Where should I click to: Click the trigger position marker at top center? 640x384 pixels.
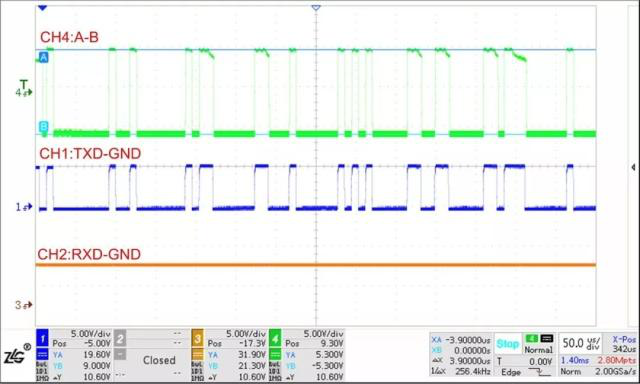316,8
